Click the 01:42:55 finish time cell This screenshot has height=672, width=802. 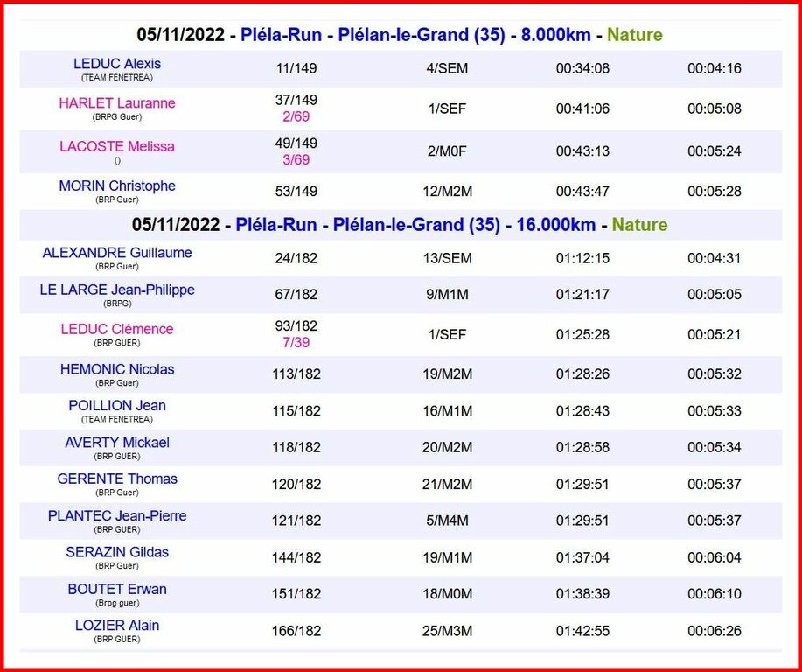(582, 631)
